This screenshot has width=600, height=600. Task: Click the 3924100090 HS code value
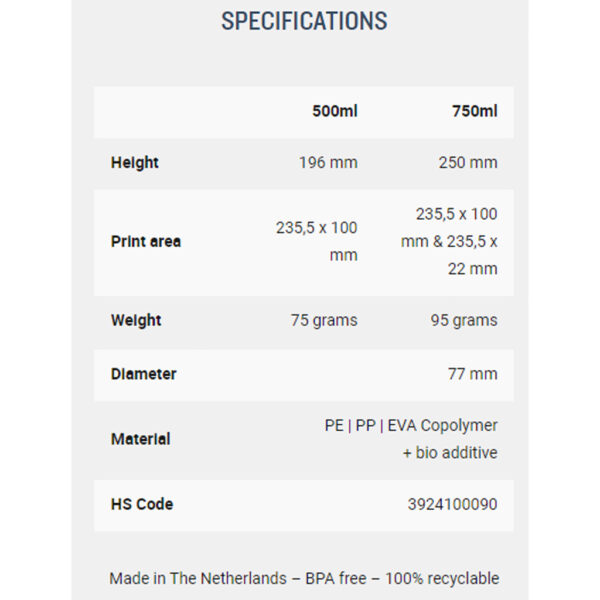pos(453,504)
